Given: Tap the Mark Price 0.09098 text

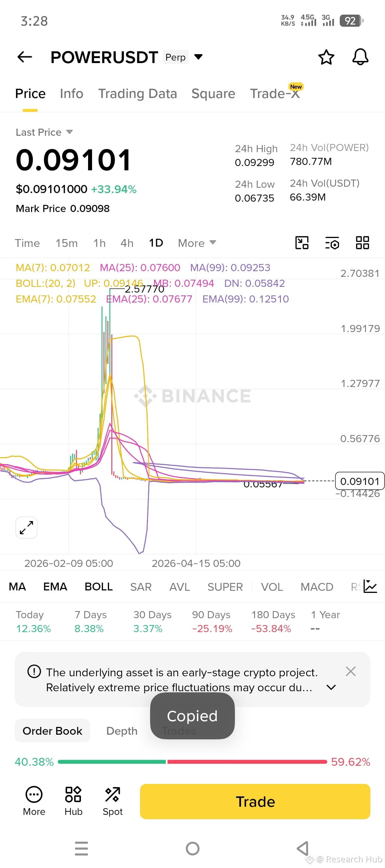Looking at the screenshot, I should tap(63, 208).
